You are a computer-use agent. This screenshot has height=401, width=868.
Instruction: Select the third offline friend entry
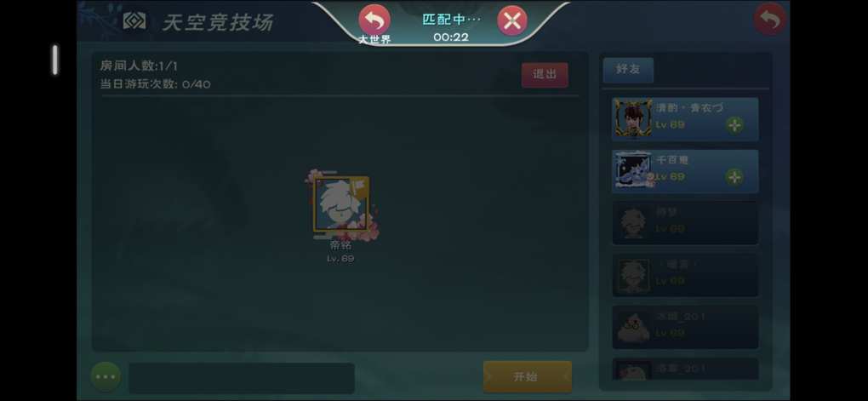pyautogui.click(x=685, y=223)
